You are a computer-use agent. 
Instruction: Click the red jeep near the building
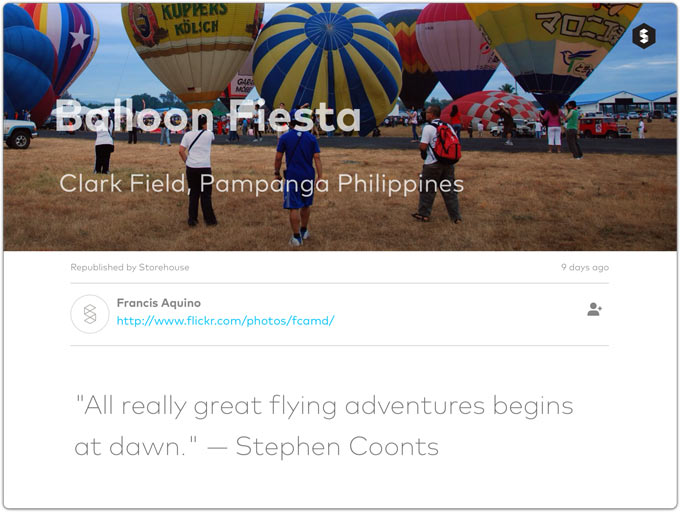tap(604, 127)
